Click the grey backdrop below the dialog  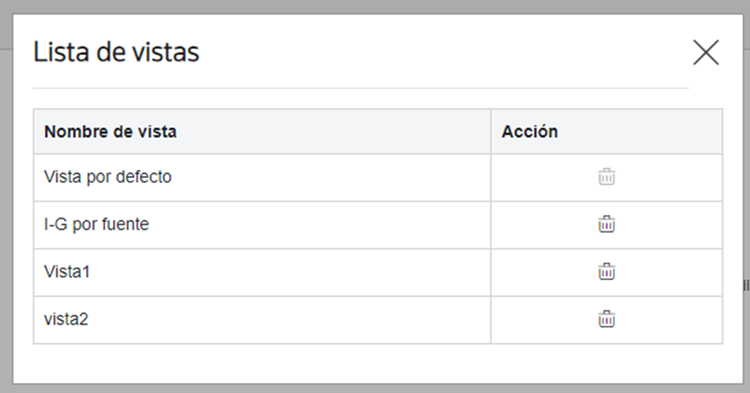point(375,389)
